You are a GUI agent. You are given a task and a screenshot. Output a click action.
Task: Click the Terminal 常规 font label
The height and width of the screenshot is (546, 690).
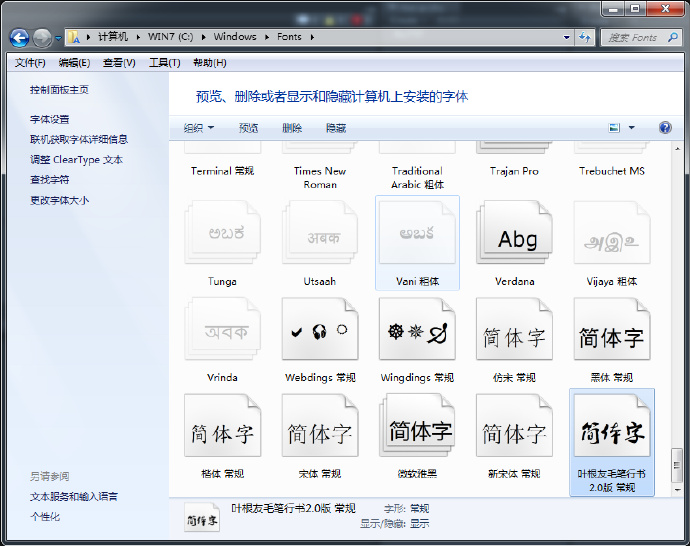click(223, 171)
